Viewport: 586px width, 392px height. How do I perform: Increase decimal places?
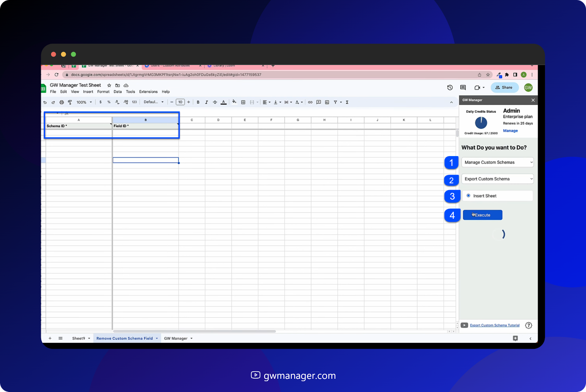point(126,102)
